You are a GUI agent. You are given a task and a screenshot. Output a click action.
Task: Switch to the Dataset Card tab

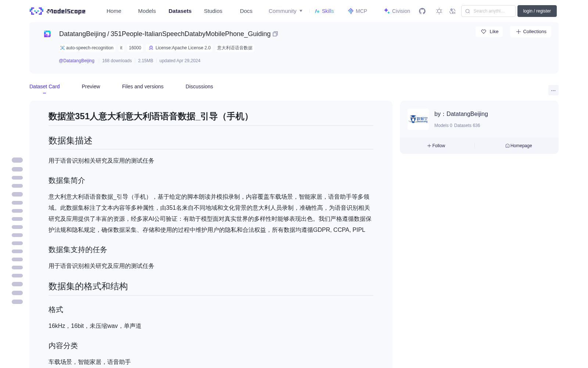pyautogui.click(x=44, y=86)
